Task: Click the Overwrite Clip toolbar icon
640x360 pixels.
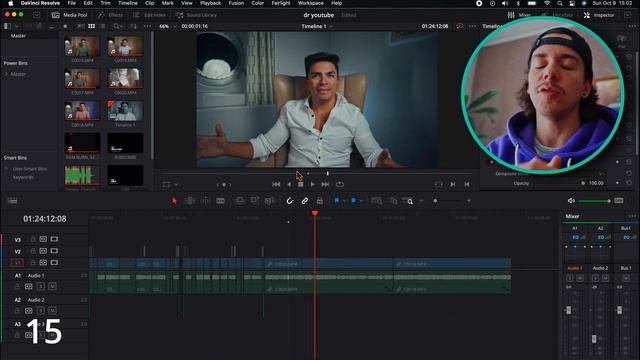Action: pyautogui.click(x=255, y=201)
